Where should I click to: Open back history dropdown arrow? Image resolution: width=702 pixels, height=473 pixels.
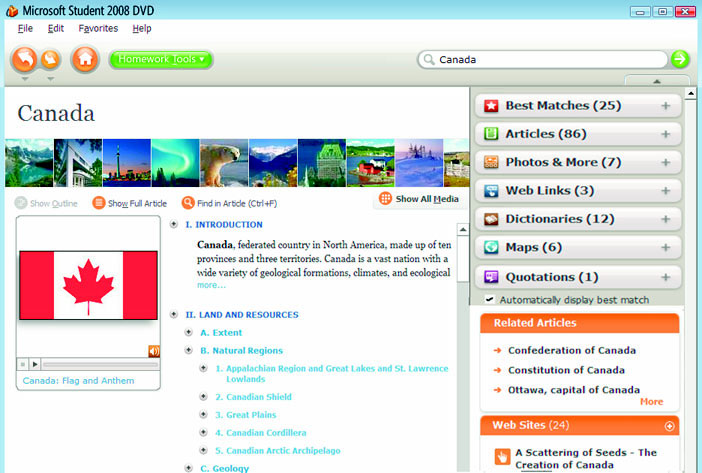(x=25, y=79)
